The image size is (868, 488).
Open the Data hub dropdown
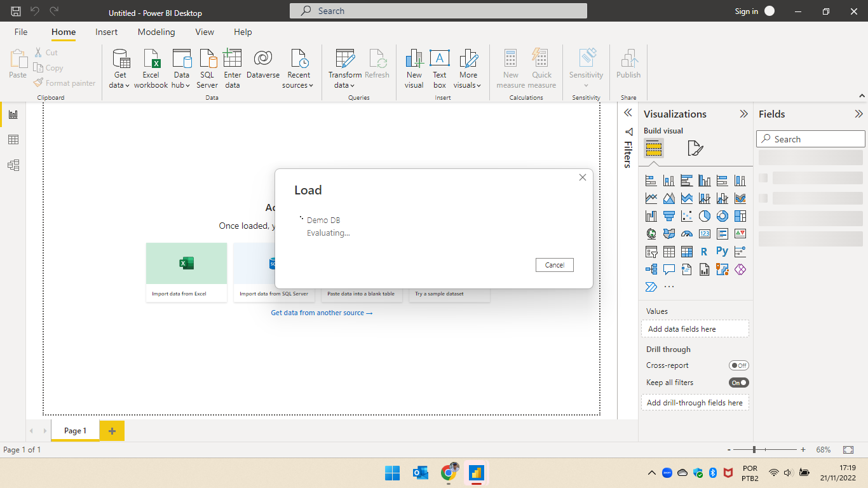(182, 69)
